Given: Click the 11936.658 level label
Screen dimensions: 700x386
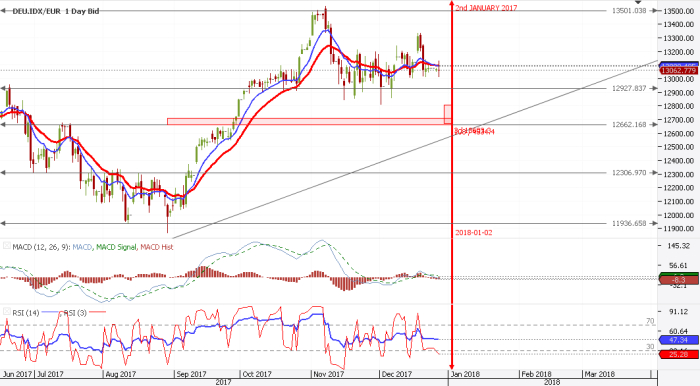Looking at the screenshot, I should (629, 223).
